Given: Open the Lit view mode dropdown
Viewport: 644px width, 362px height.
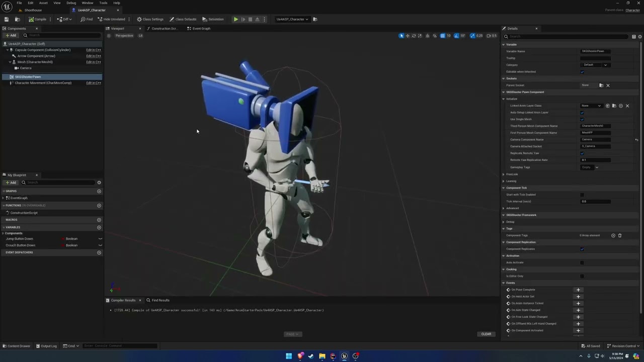Looking at the screenshot, I should click(141, 36).
